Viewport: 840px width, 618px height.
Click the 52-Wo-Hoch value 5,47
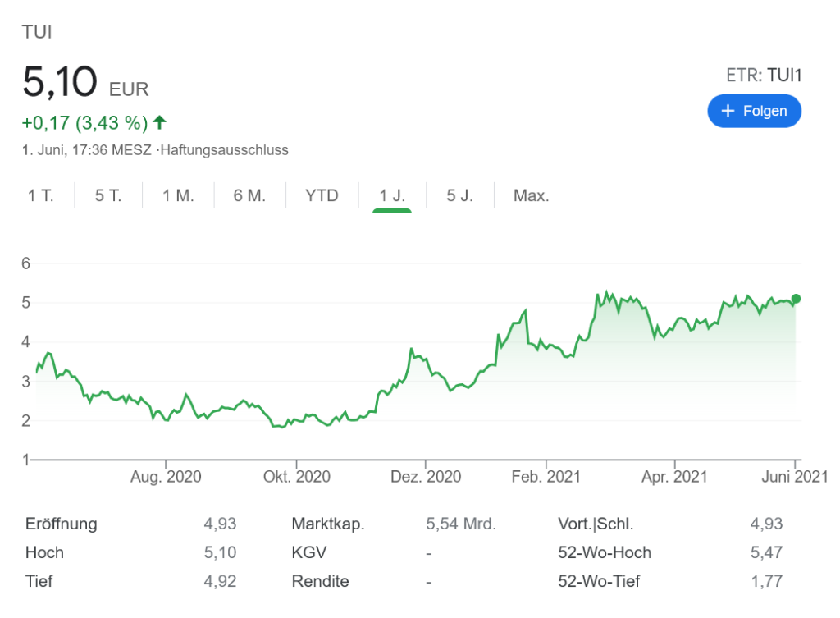tap(766, 552)
